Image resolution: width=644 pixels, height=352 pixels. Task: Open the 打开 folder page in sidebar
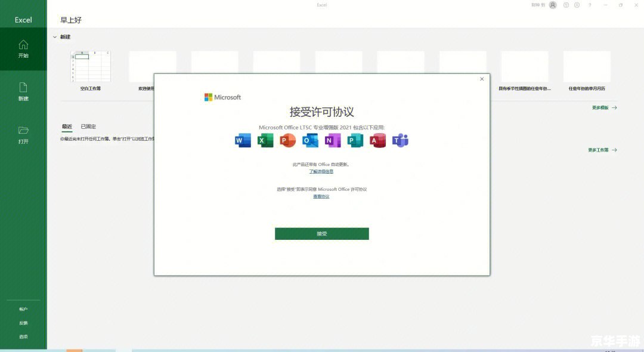(23, 135)
